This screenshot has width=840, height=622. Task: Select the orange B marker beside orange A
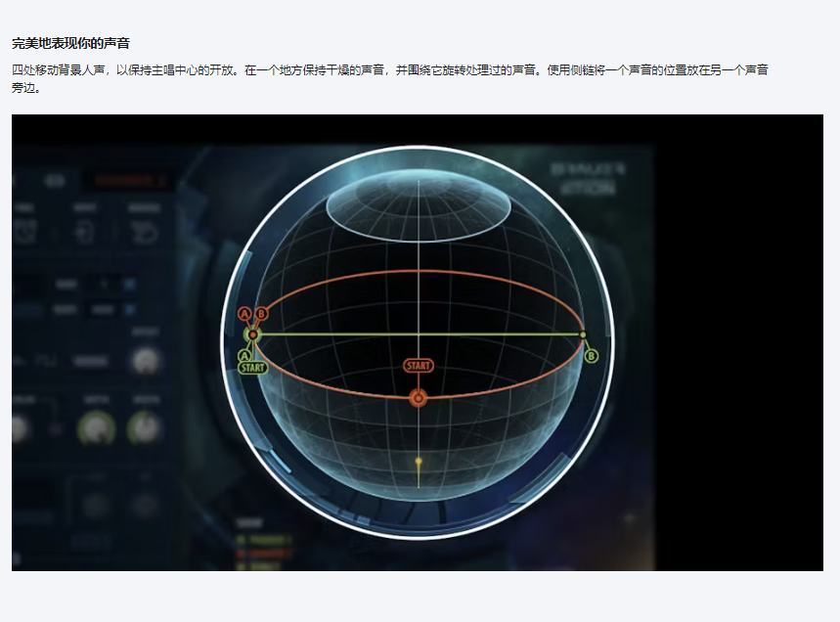(261, 314)
